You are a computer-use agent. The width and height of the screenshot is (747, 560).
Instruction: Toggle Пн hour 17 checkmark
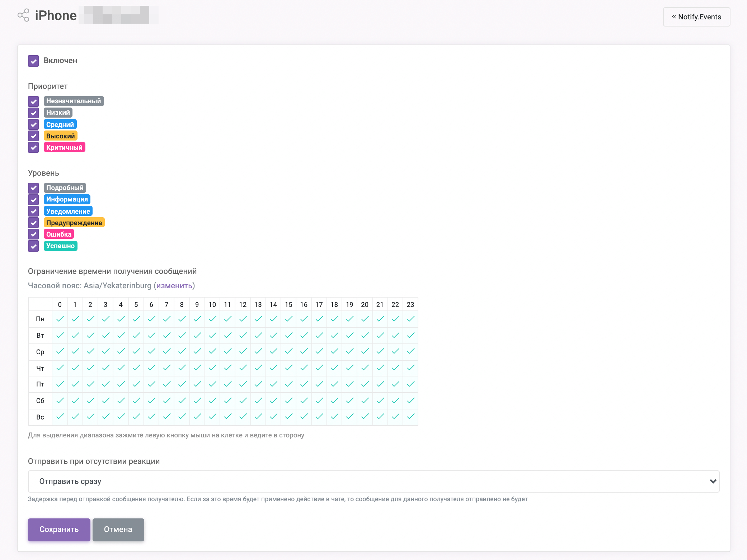coord(319,319)
